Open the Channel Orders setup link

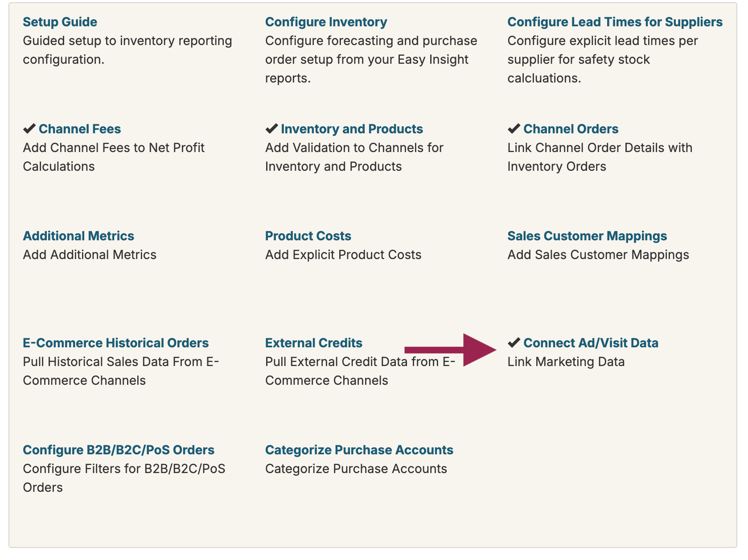point(571,129)
